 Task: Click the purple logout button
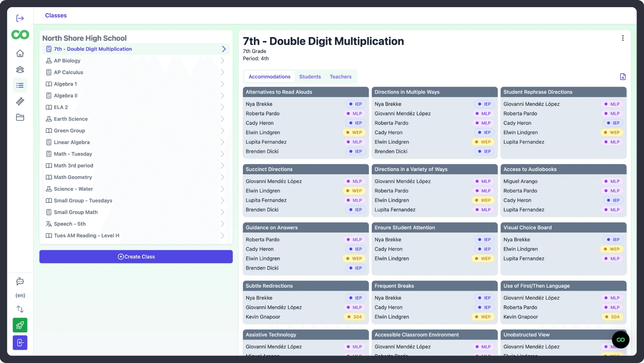(20, 343)
